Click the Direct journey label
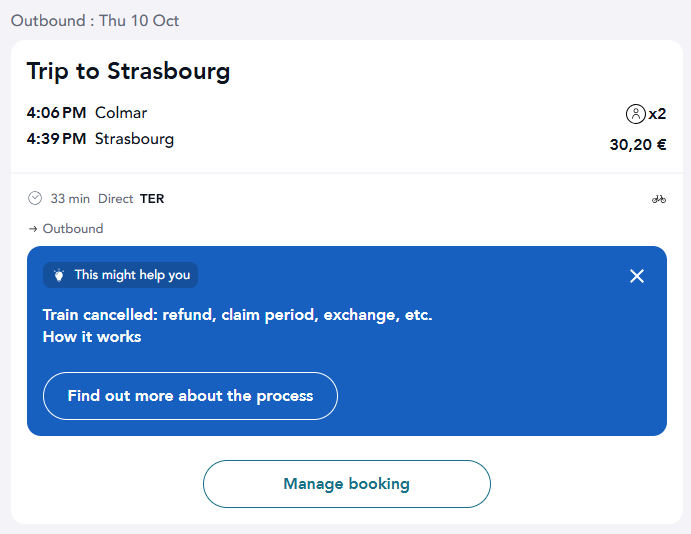The width and height of the screenshot is (691, 534). pyautogui.click(x=115, y=199)
